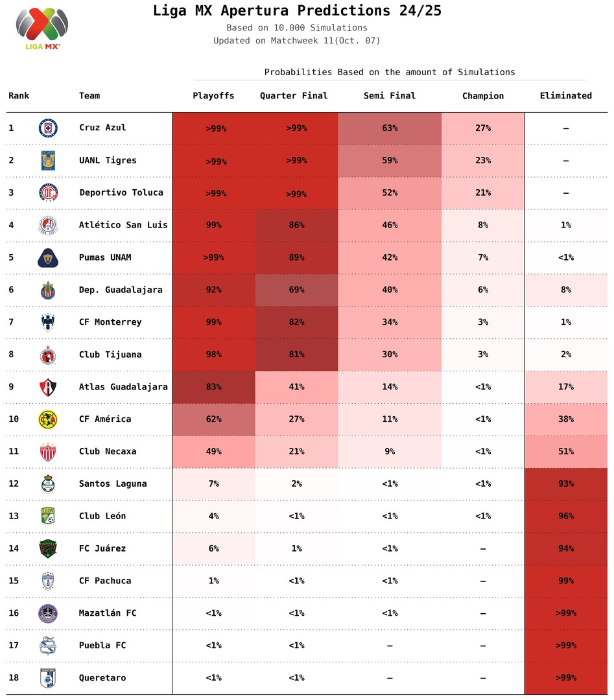
Task: Click the CF Monterrey team crest
Action: click(x=48, y=322)
